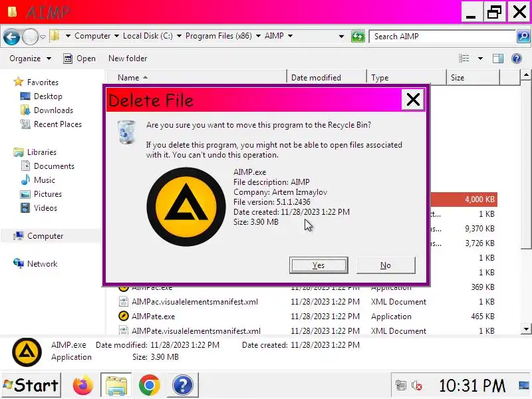Screen dimensions: 532x399
Task: Click the Explorer taskbar button
Action: [x=116, y=385]
